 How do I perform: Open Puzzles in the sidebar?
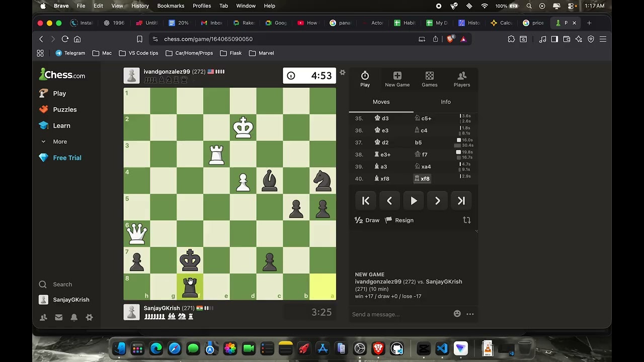point(58,110)
